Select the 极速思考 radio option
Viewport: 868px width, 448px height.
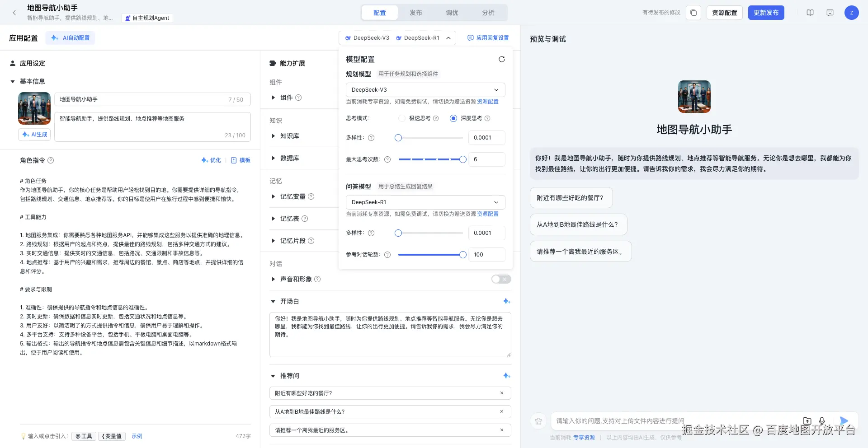[402, 118]
